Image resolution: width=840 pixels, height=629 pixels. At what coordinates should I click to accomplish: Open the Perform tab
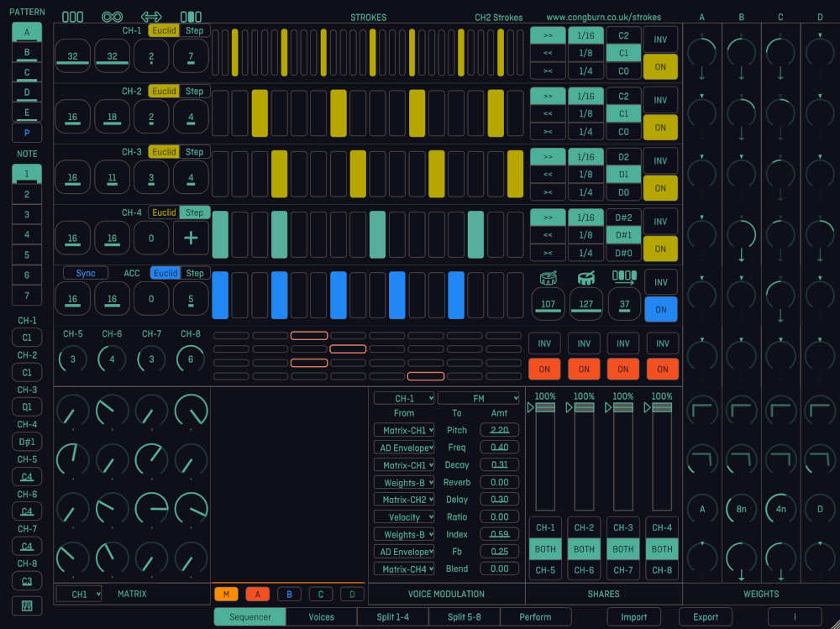(536, 616)
